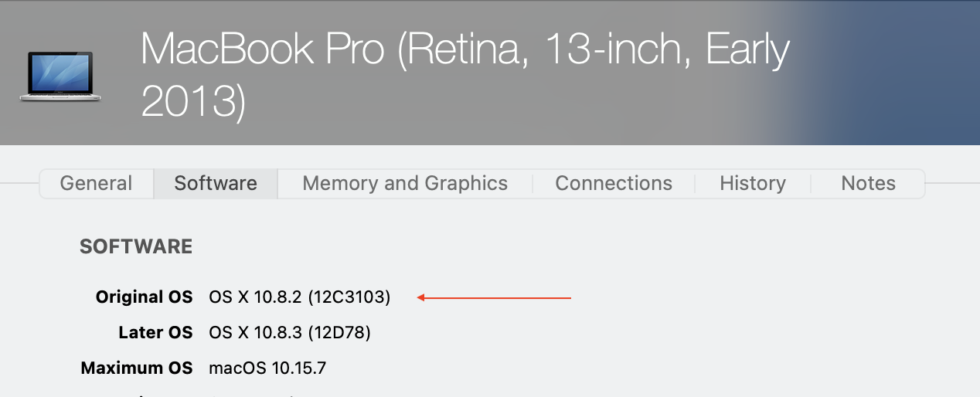Go to the Connections tab

pos(614,184)
